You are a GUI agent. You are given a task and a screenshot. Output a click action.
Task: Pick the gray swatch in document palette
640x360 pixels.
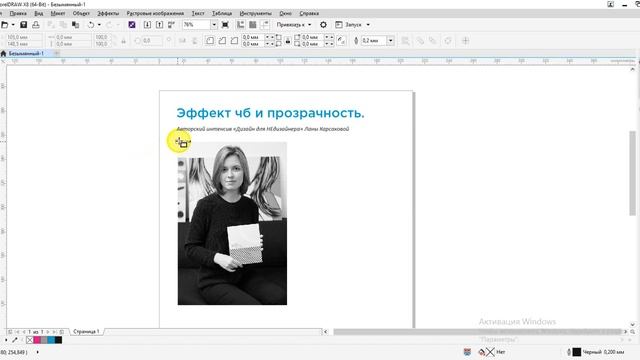click(x=44, y=340)
